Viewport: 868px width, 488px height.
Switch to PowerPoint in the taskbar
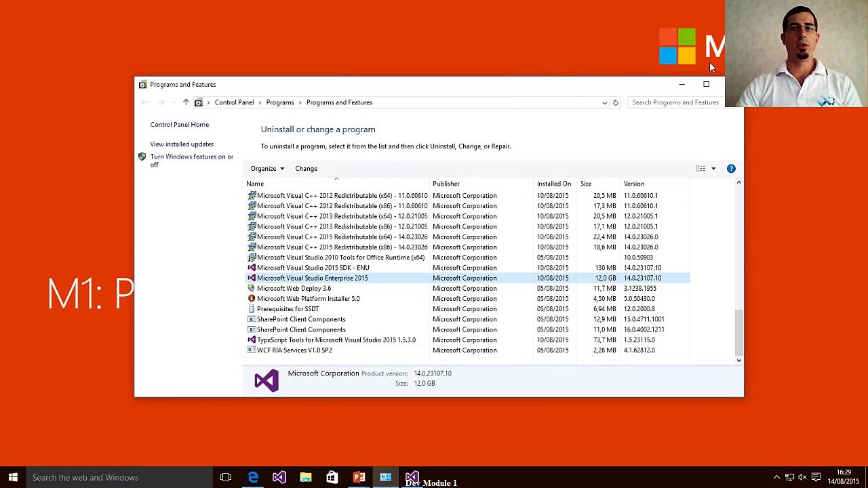click(x=359, y=477)
